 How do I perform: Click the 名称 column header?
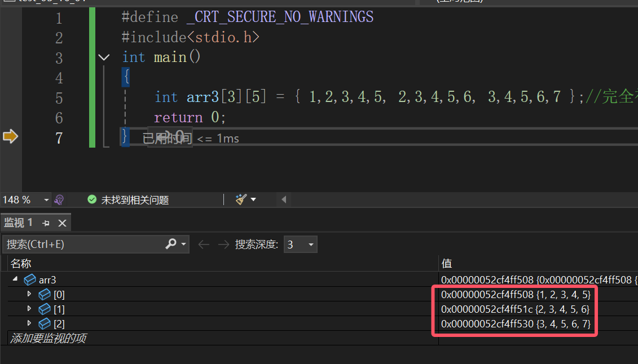21,264
